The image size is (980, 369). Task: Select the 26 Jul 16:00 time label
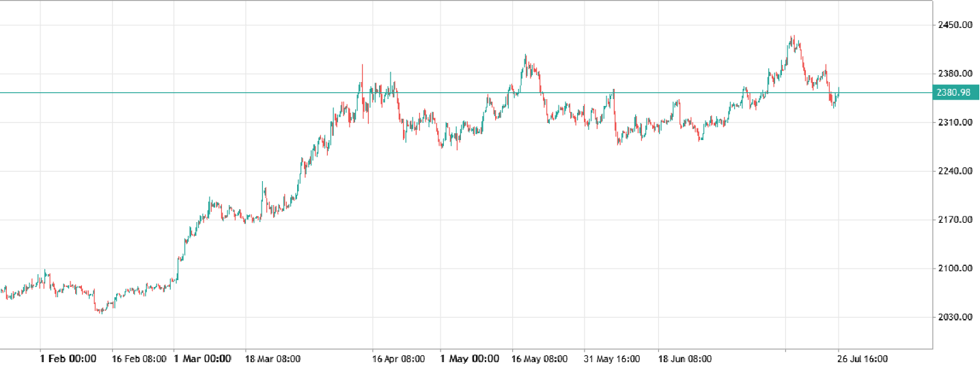point(863,359)
